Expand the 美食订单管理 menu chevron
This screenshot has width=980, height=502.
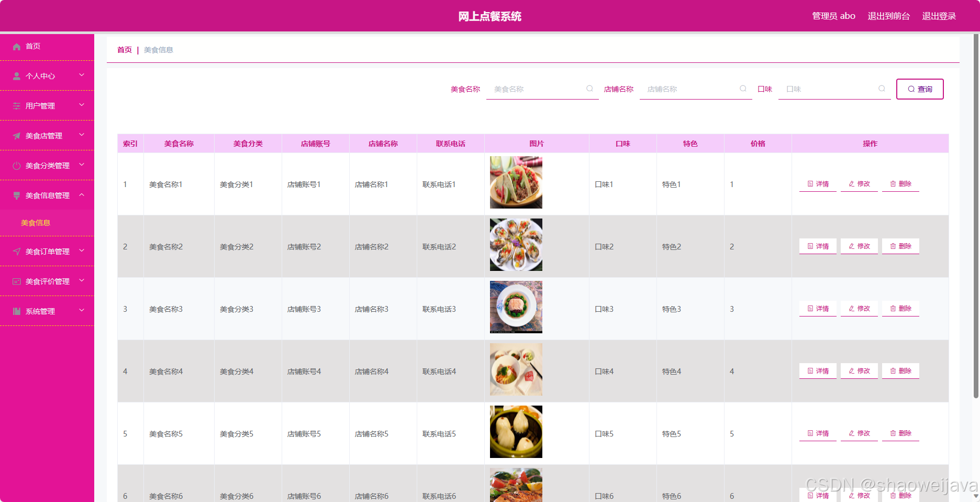(x=82, y=250)
